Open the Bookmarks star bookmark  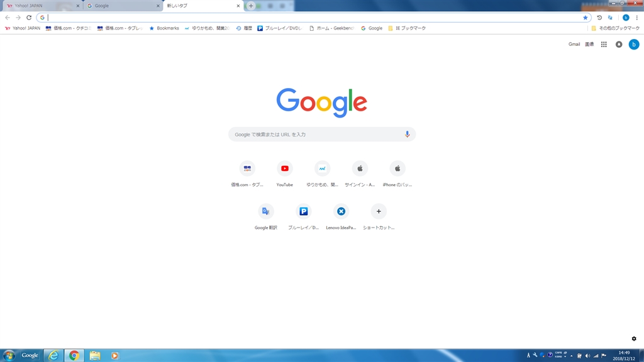(164, 28)
